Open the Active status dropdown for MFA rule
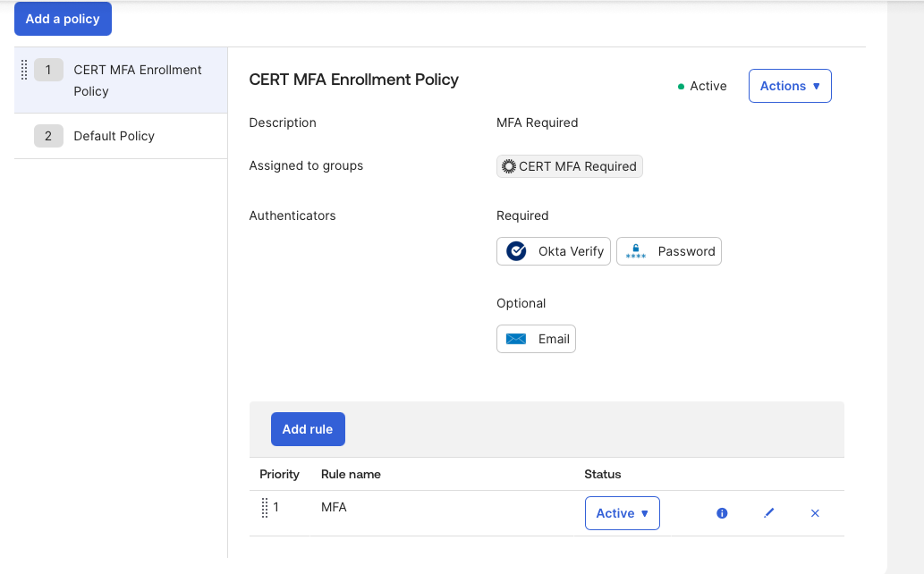The image size is (924, 574). click(623, 513)
